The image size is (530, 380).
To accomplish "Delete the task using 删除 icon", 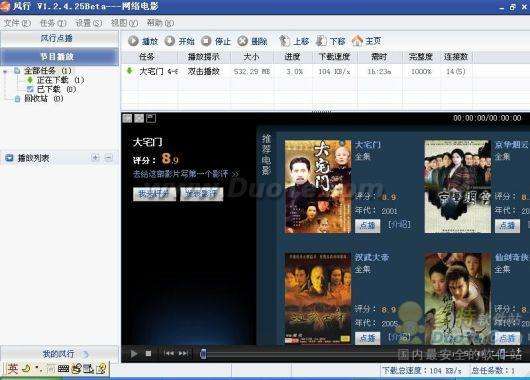I will pos(243,41).
